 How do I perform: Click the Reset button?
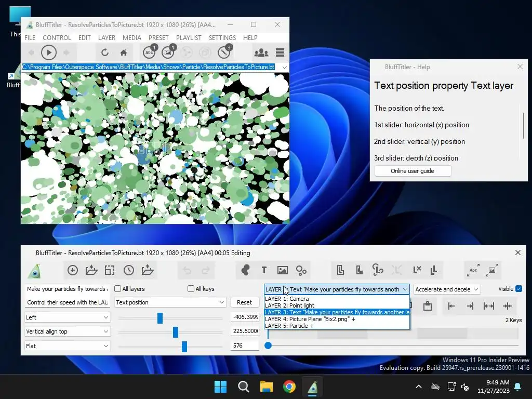tap(244, 302)
